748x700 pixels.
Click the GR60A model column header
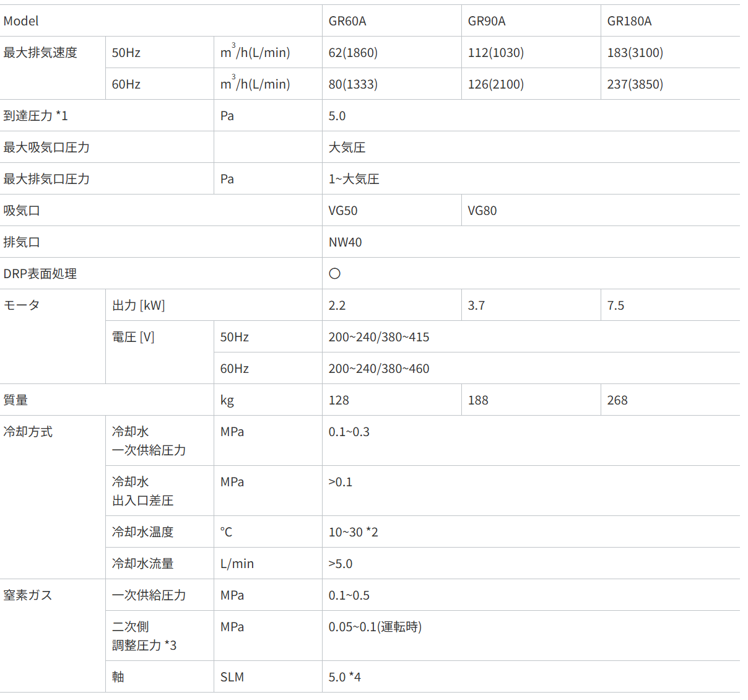pos(347,20)
